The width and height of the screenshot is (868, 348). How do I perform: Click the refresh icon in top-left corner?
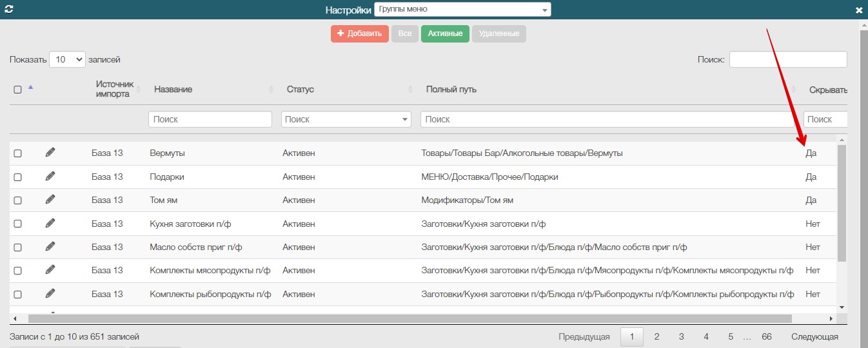tap(9, 10)
